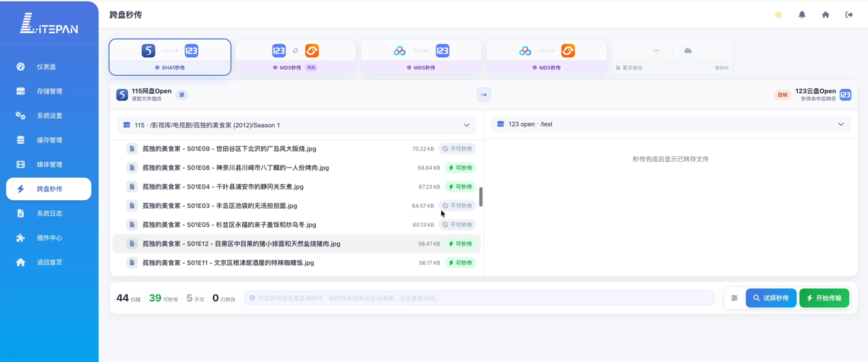Open 仪表盘 dashboard in sidebar
Viewport: 868px width, 362px height.
[48, 66]
